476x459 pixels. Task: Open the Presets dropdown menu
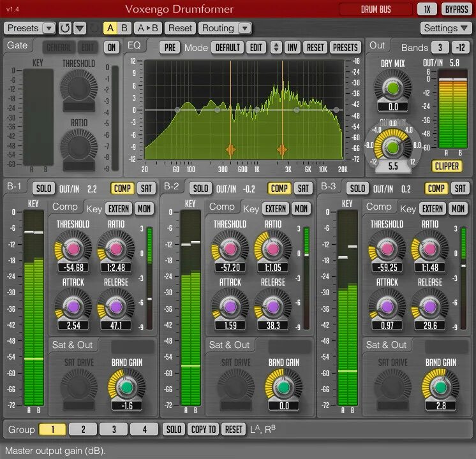click(30, 28)
